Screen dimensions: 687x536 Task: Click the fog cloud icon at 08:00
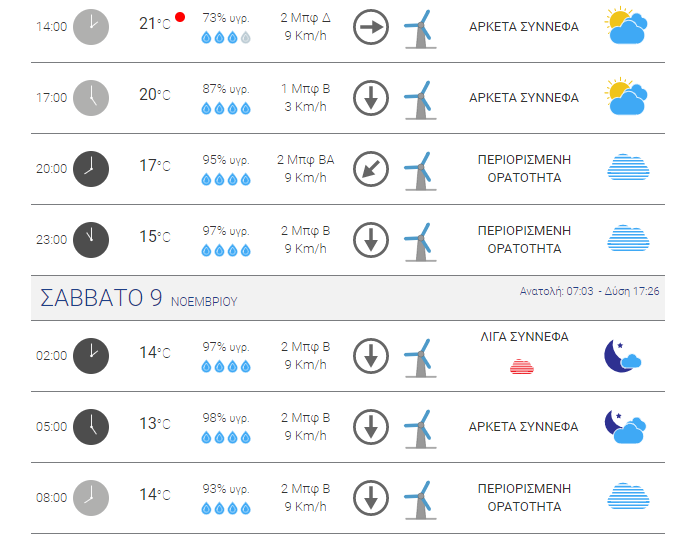[x=628, y=496]
